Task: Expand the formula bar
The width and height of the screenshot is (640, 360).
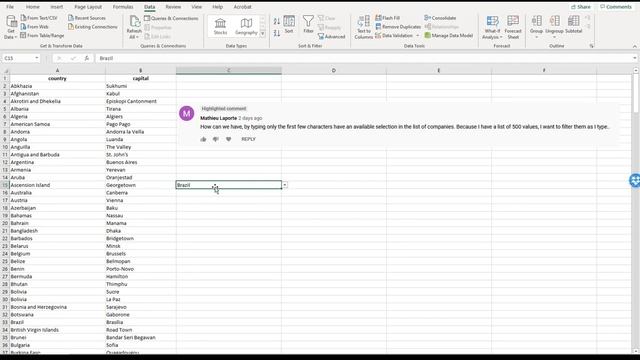Action: point(635,58)
